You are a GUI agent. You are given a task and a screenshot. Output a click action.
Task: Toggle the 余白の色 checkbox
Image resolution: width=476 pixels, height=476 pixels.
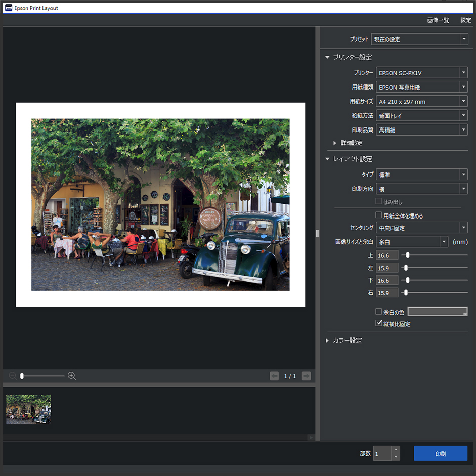(x=379, y=311)
